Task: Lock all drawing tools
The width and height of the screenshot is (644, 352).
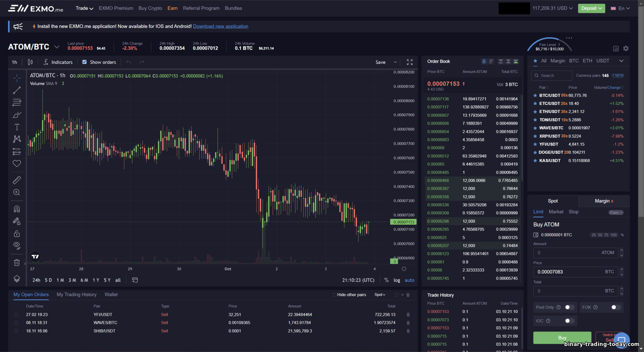Action: tap(17, 234)
